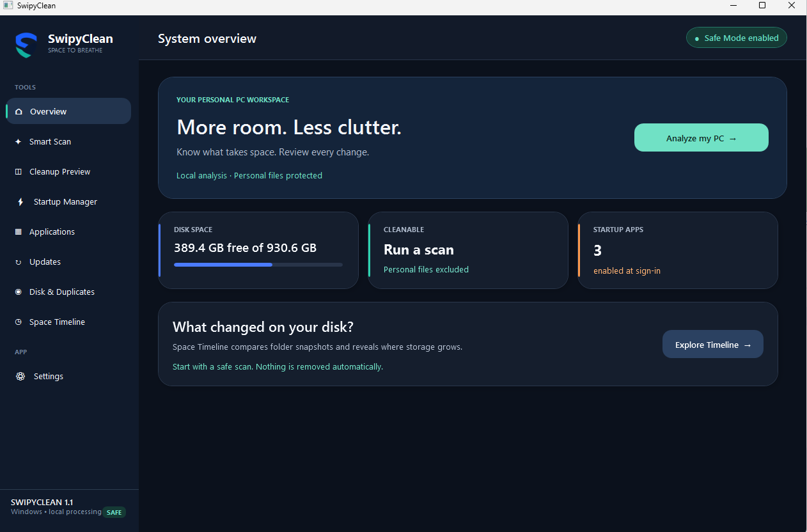Click 'Local analysis · Personal files protected' text
The height and width of the screenshot is (532, 807).
(249, 175)
